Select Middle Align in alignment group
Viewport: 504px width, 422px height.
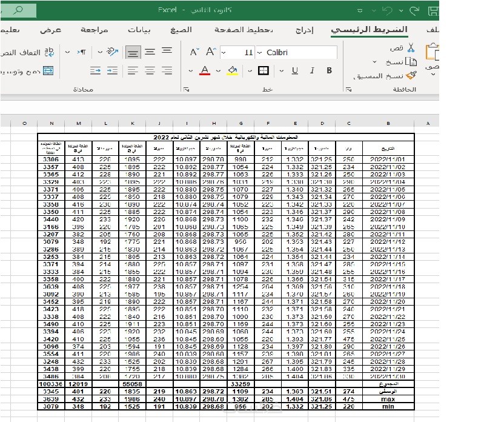(150, 52)
